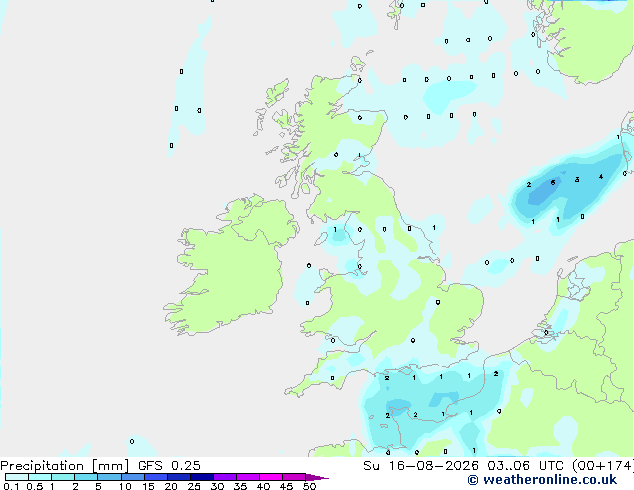Image resolution: width=634 pixels, height=490 pixels.
Task: Select the 2–5 mm legend color swatch
Action: tap(86, 477)
